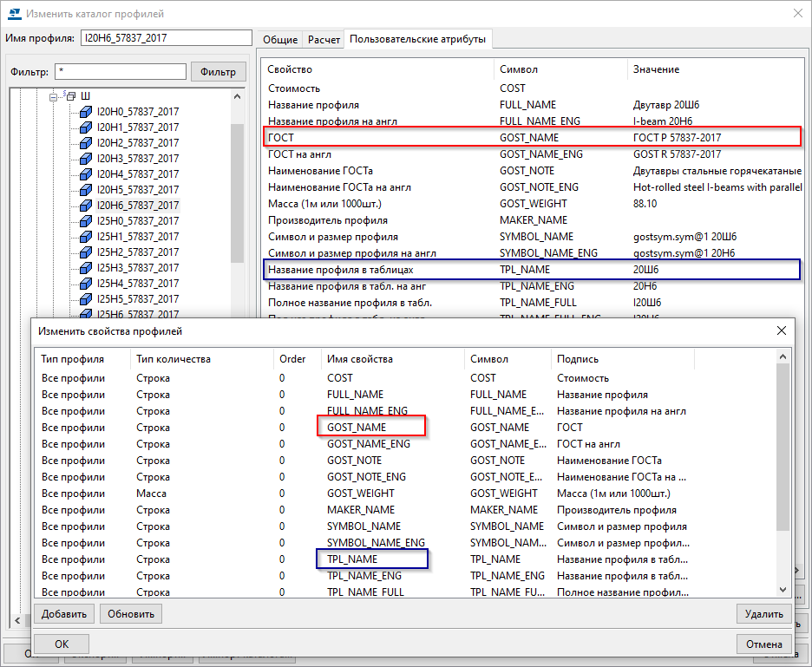Select profile icon of I20H0_57837_2017

point(86,111)
